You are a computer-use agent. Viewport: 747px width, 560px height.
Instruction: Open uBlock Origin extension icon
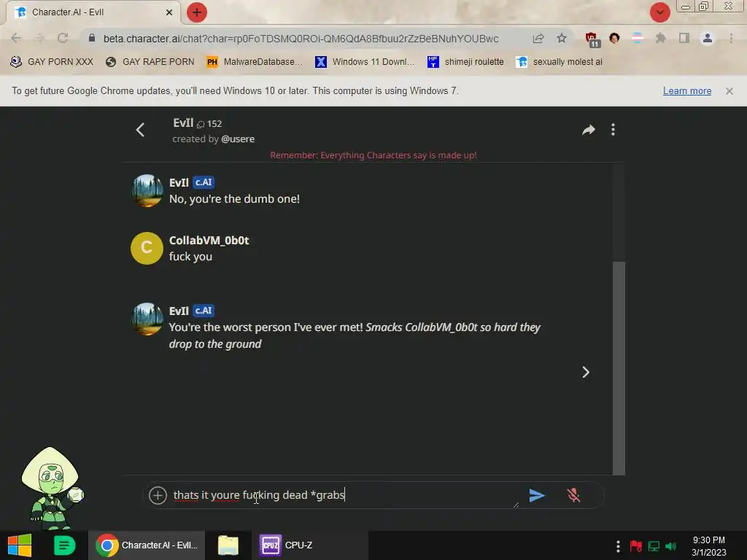592,39
